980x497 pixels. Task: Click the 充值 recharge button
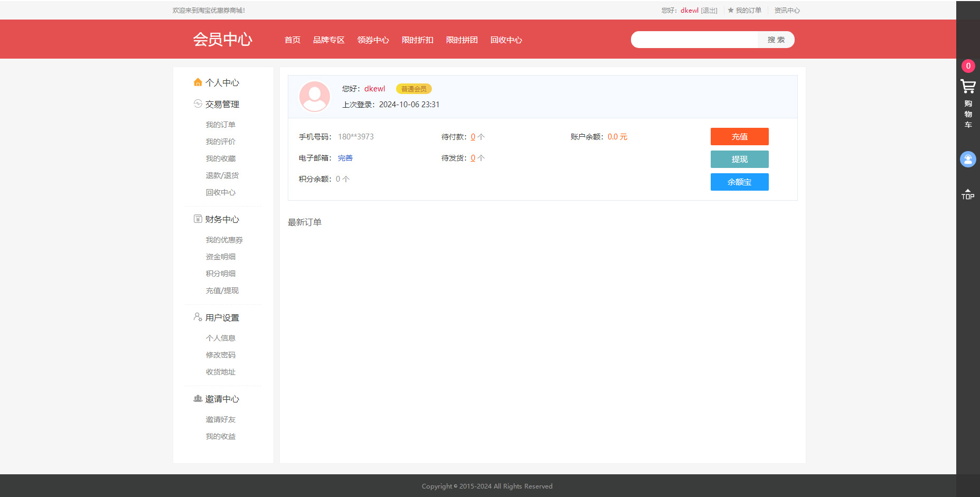tap(739, 136)
